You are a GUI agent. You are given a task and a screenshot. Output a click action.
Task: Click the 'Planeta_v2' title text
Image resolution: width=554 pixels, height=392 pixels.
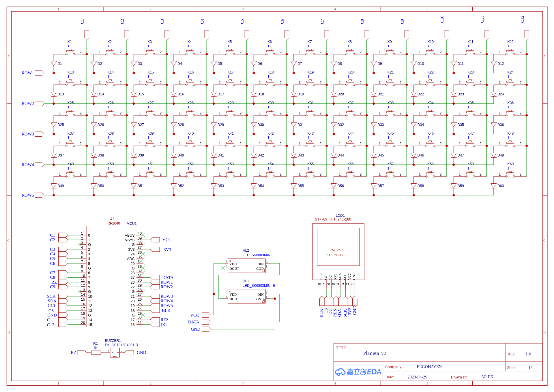(374, 353)
